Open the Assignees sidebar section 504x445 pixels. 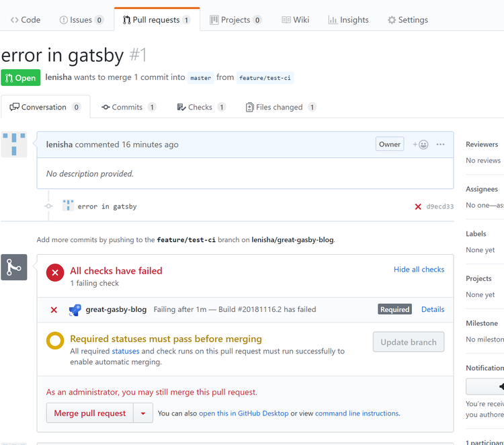482,189
